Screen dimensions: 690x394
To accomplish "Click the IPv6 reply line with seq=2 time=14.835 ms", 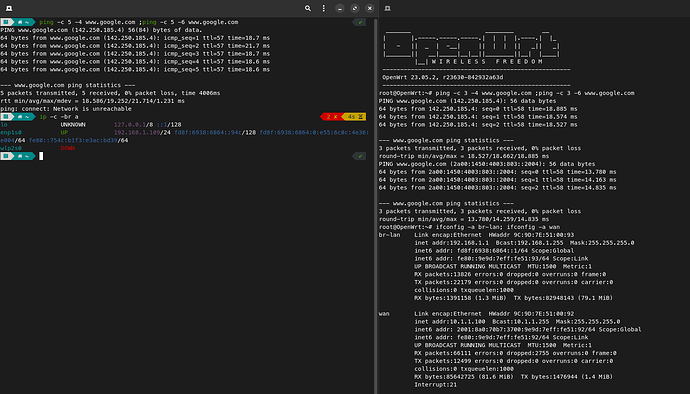I will point(497,188).
